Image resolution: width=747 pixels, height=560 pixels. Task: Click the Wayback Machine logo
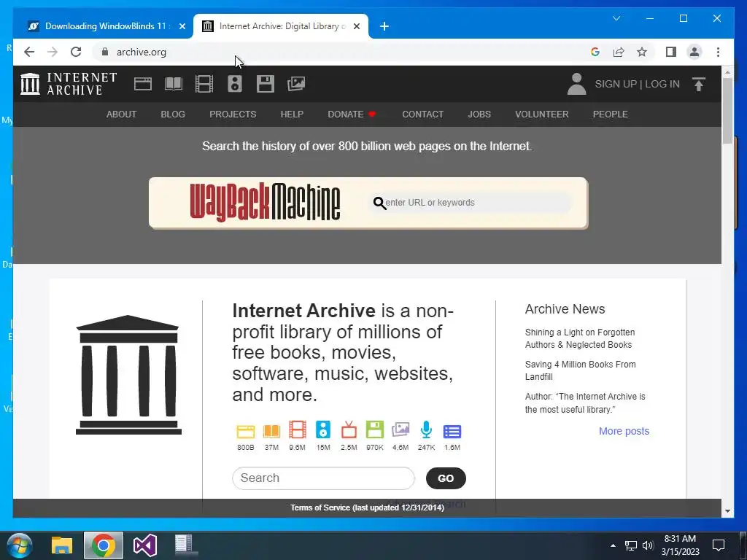(x=265, y=203)
